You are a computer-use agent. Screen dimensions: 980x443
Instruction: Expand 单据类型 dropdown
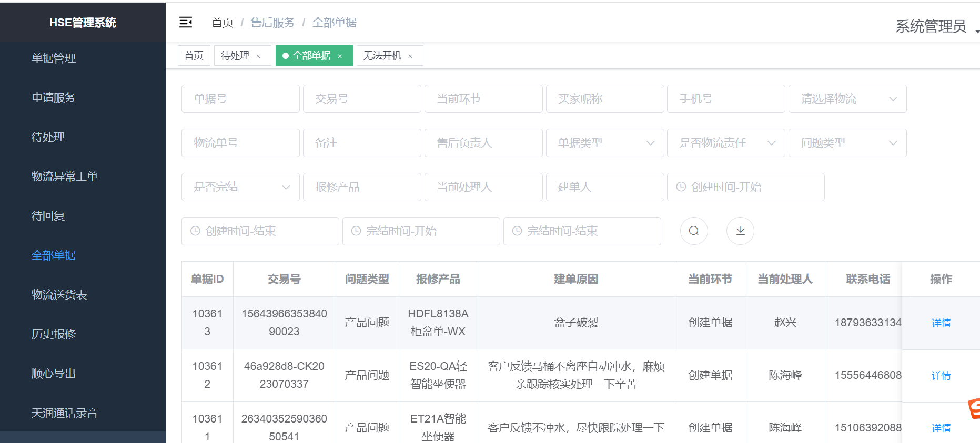605,143
